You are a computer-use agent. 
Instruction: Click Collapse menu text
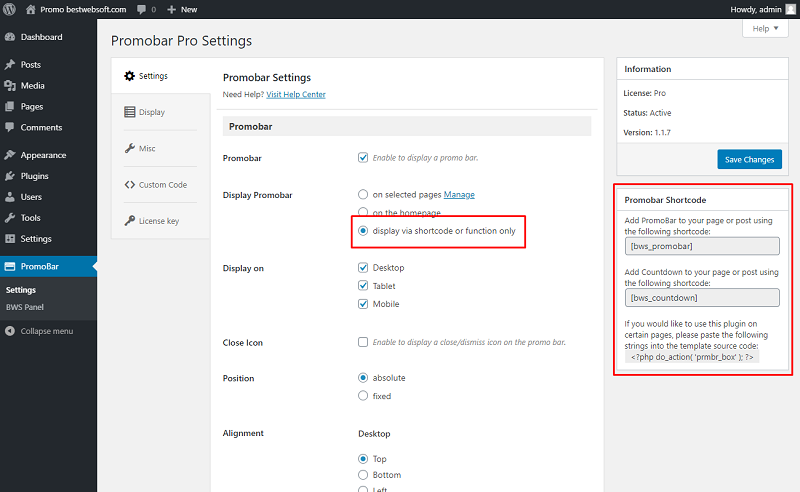pos(47,331)
